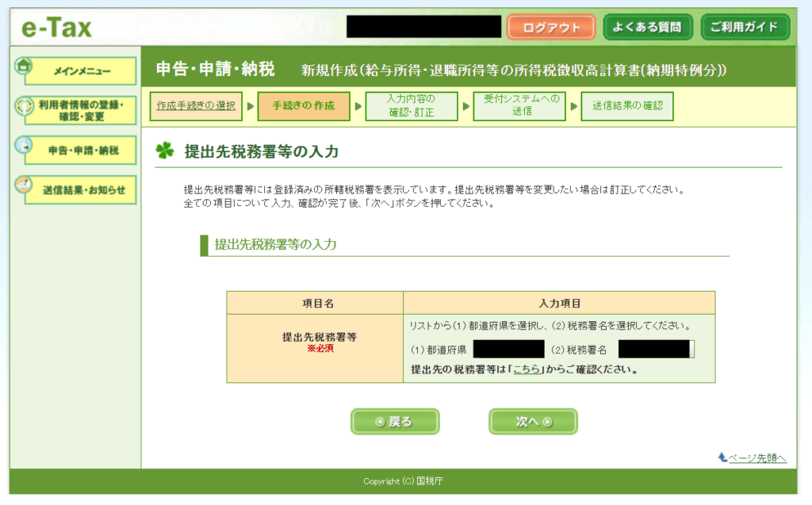Click the 申告・申請・納税 page header title
The image size is (812, 505).
pyautogui.click(x=216, y=70)
